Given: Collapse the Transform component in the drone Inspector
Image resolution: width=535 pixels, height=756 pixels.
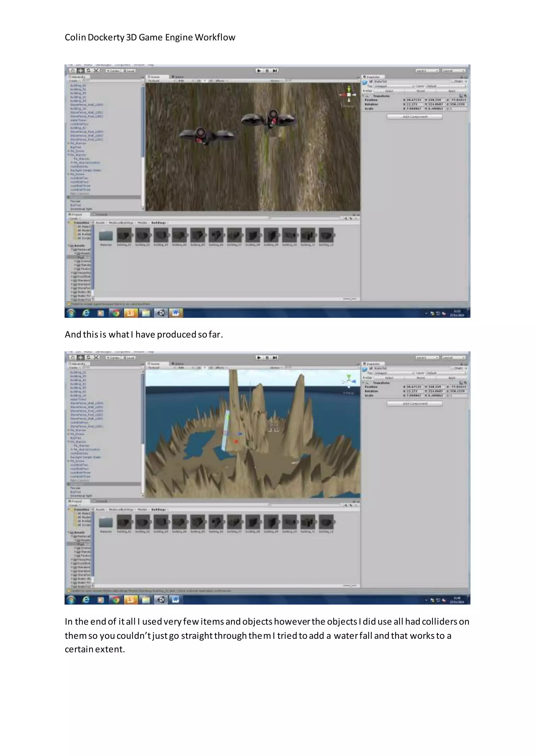Looking at the screenshot, I should coord(364,96).
